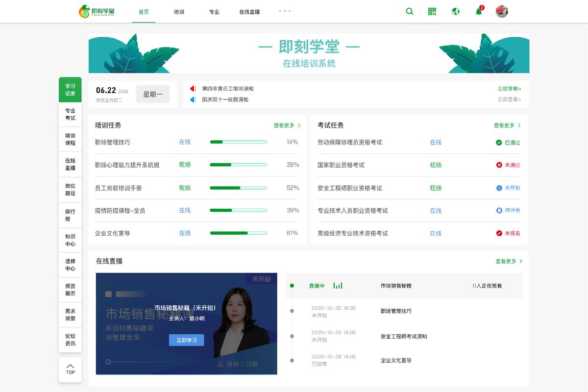Open the 国庆双十一放假通知 notice
588x392 pixels.
(x=225, y=99)
